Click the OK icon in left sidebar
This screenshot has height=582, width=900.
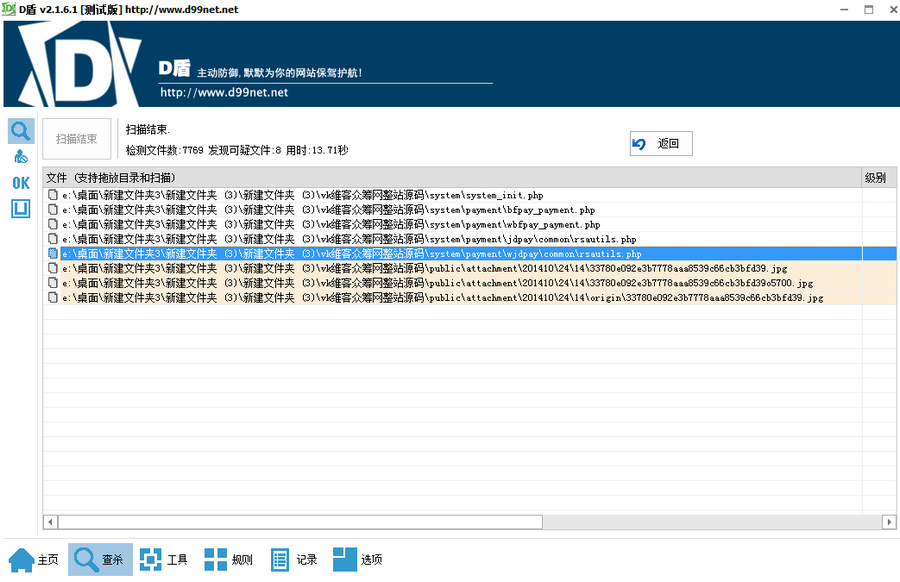click(21, 183)
